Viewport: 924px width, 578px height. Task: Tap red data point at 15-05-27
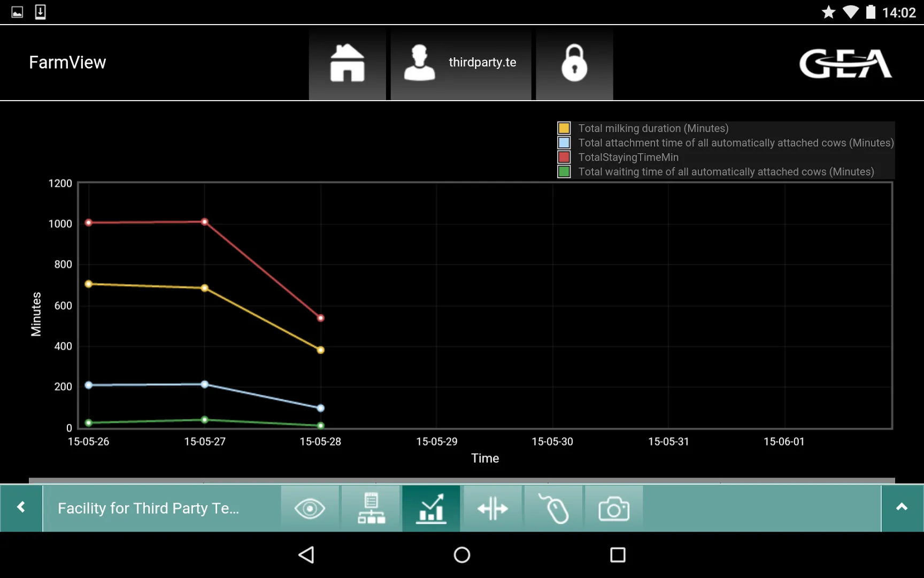[x=205, y=222]
